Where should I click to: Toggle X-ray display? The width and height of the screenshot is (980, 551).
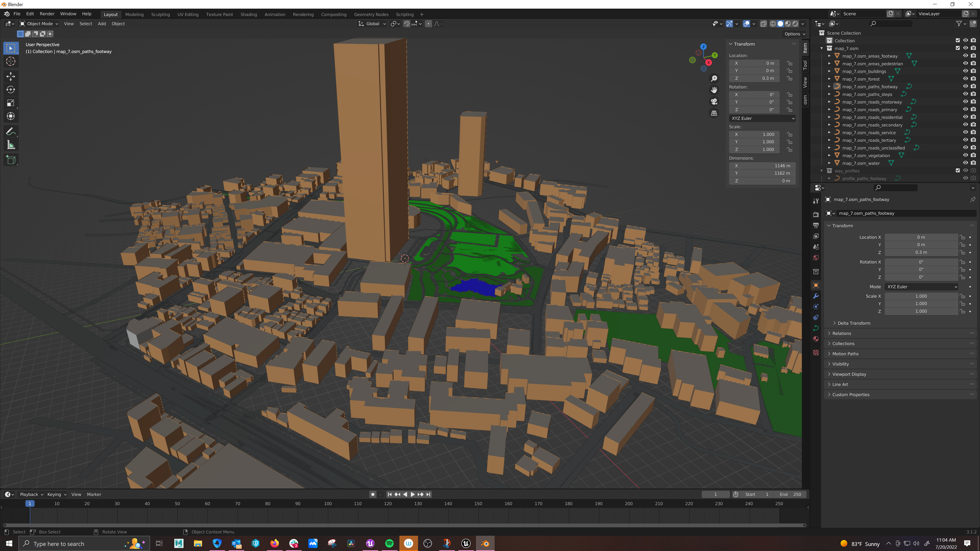click(x=763, y=24)
